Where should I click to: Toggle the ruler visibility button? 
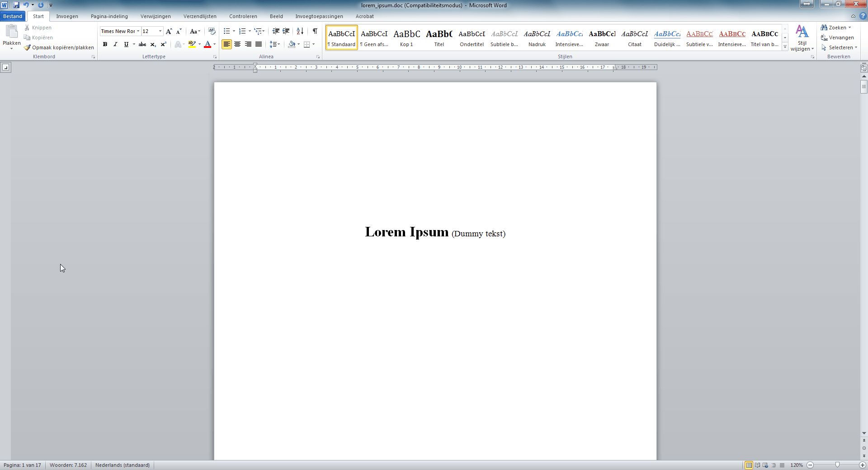[864, 68]
